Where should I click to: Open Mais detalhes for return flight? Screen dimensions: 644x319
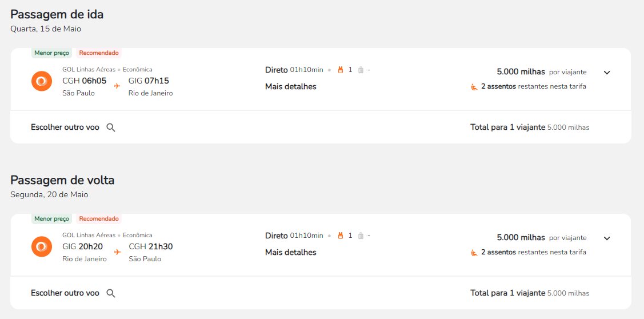(x=291, y=253)
